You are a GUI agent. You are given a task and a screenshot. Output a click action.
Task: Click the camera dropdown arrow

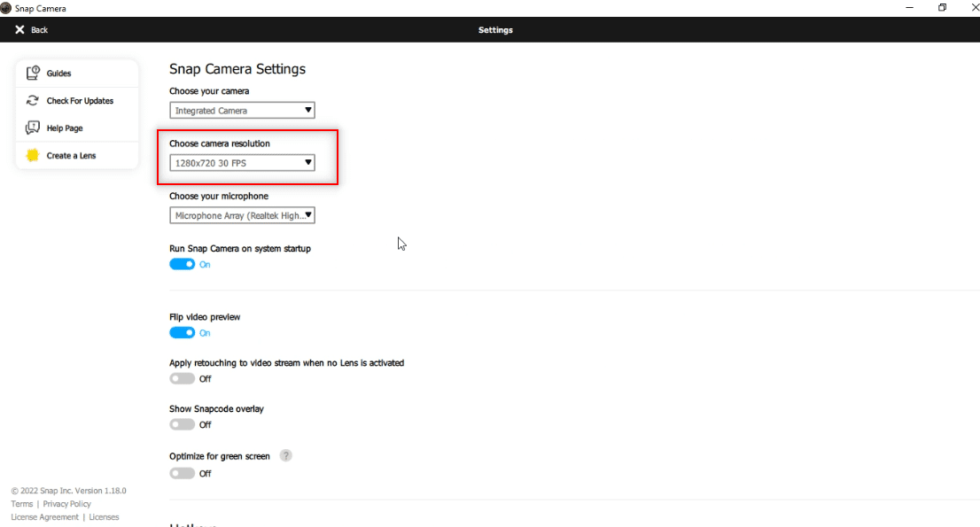[x=308, y=110]
